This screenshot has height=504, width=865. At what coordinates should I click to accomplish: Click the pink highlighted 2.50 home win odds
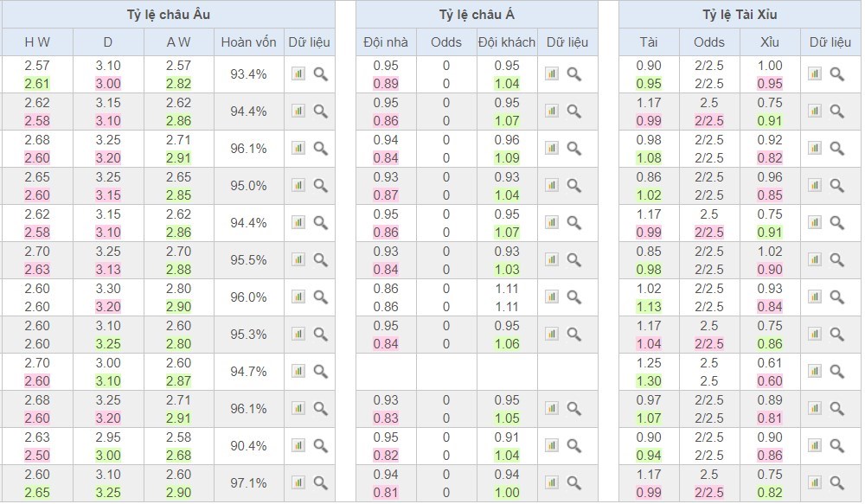(37, 456)
